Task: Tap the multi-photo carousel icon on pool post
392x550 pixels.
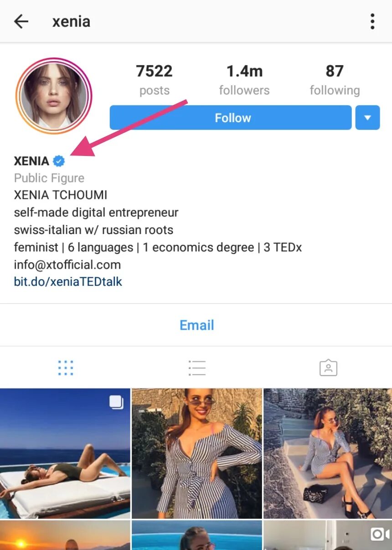Action: pos(117,402)
